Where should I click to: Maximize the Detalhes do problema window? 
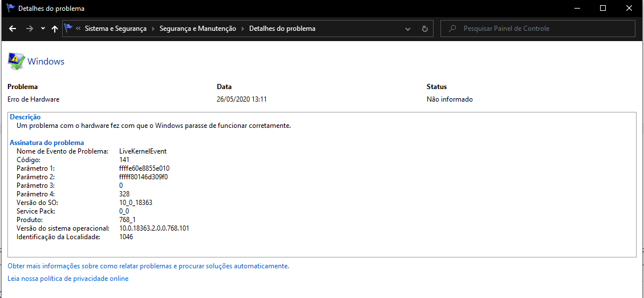pos(603,8)
